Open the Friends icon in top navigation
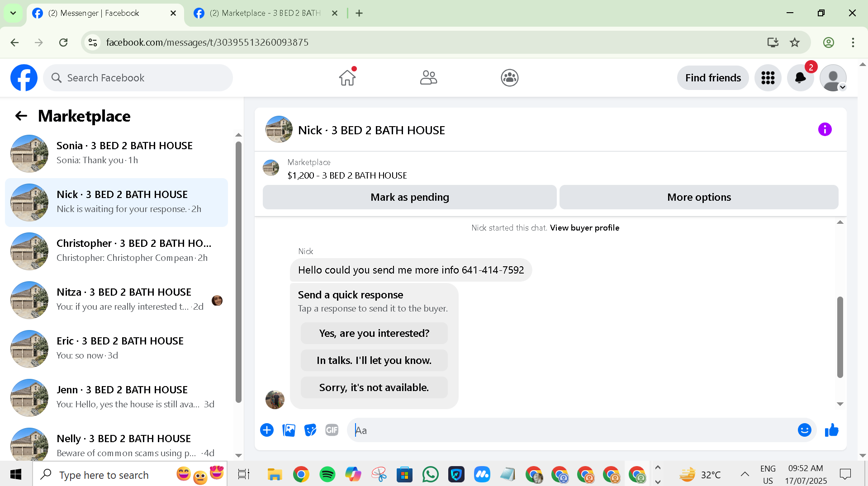Viewport: 868px width, 486px height. click(428, 78)
